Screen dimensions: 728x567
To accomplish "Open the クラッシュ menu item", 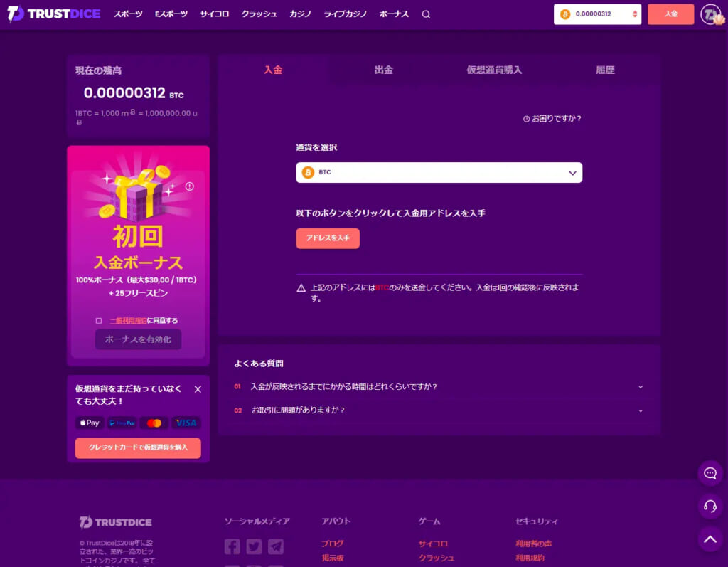I will coord(259,14).
